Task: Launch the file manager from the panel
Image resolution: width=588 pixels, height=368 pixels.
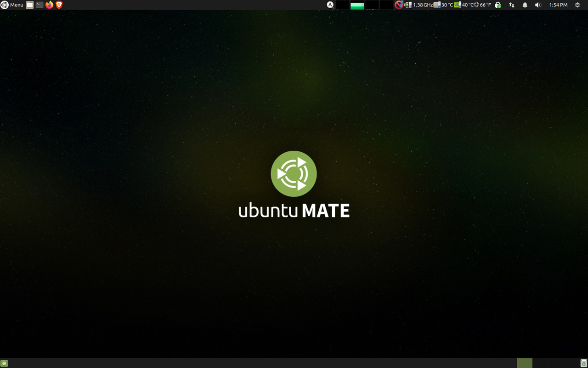Action: tap(30, 5)
